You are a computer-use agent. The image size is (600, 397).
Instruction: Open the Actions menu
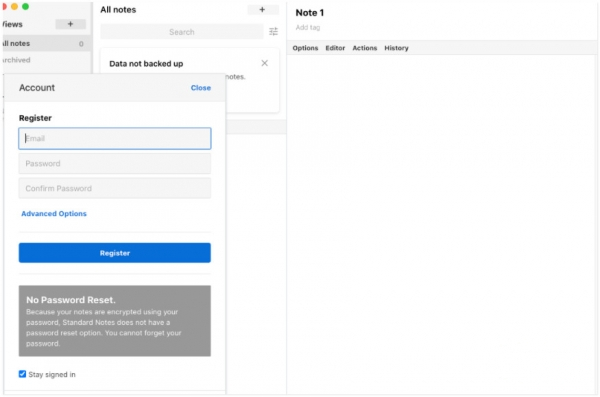[365, 48]
